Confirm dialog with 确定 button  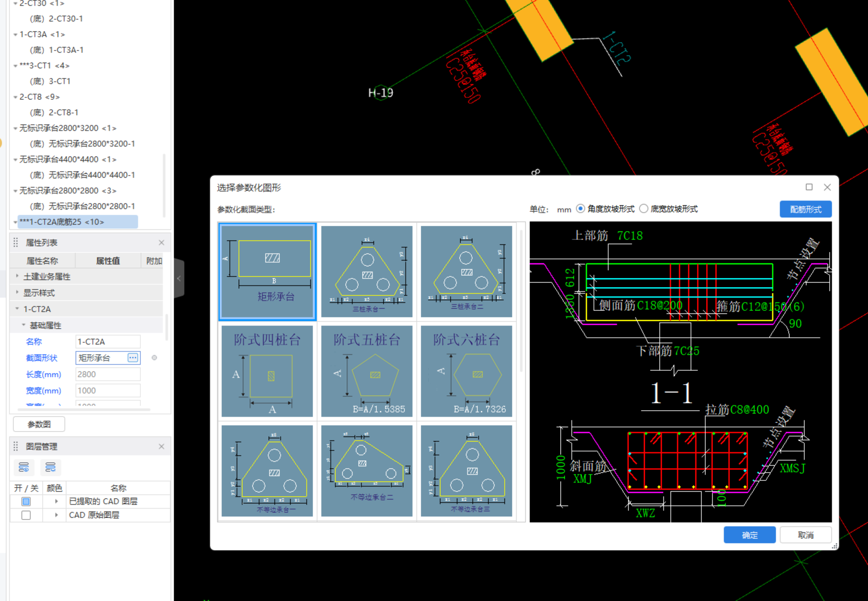pyautogui.click(x=749, y=535)
